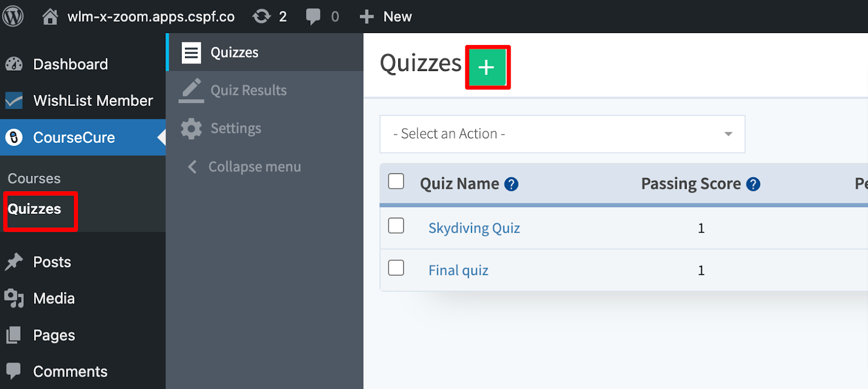
Task: Click the updates refresh icon
Action: 261,16
